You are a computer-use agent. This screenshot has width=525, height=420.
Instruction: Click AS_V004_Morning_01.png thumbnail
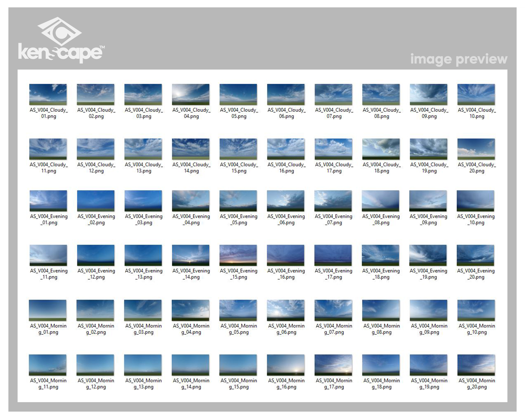48,310
